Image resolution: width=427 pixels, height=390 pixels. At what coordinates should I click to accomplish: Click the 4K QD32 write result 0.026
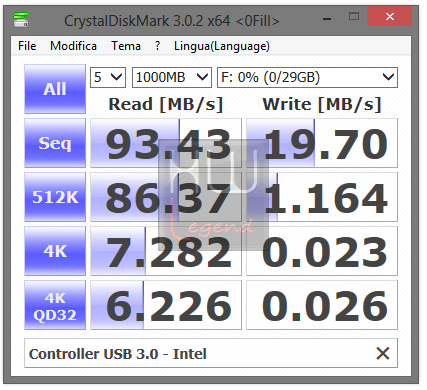pos(322,305)
